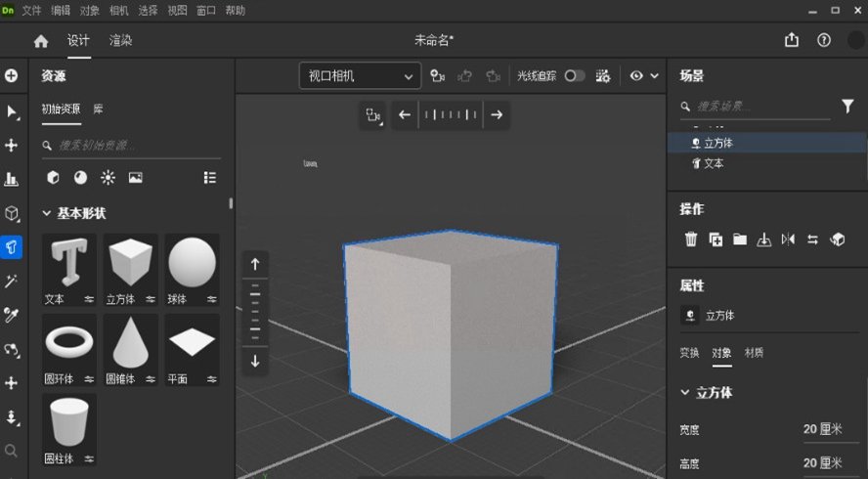Open settings for 球体 asset

pyautogui.click(x=212, y=299)
